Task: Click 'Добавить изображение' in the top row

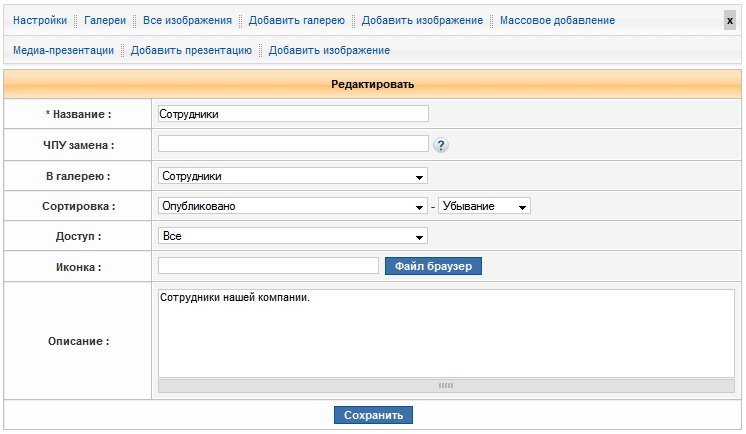Action: pyautogui.click(x=422, y=20)
